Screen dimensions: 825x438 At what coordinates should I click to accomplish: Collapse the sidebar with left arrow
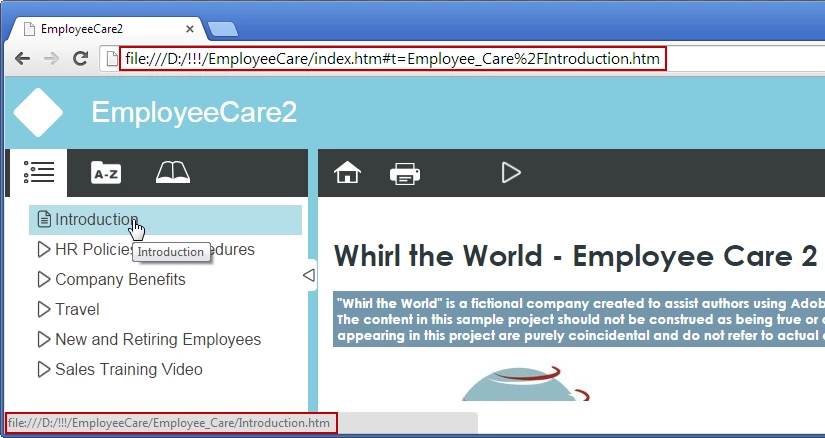click(309, 275)
